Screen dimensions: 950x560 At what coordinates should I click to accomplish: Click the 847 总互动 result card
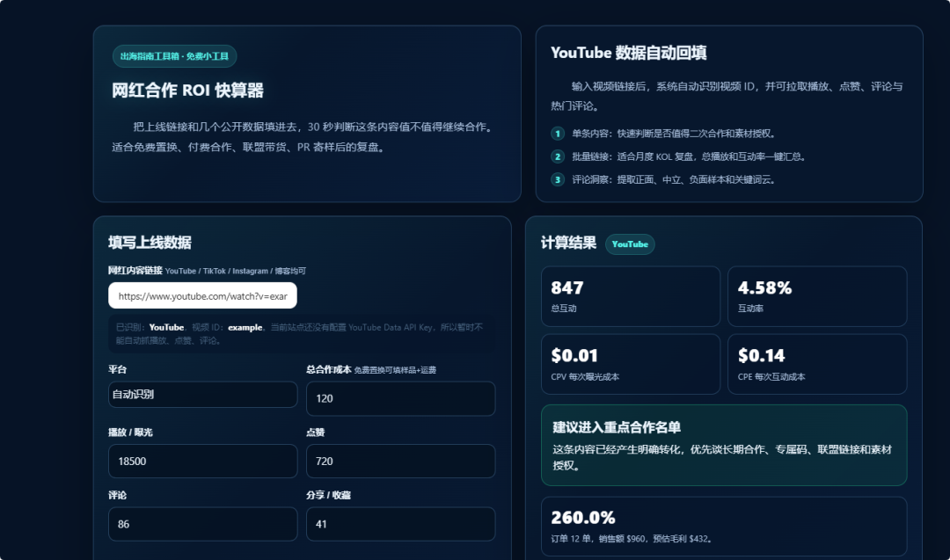631,296
